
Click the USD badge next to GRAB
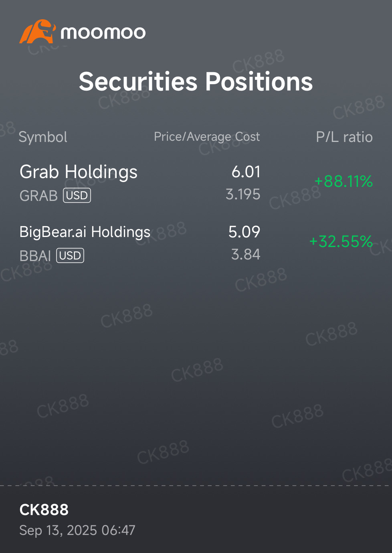(x=77, y=195)
